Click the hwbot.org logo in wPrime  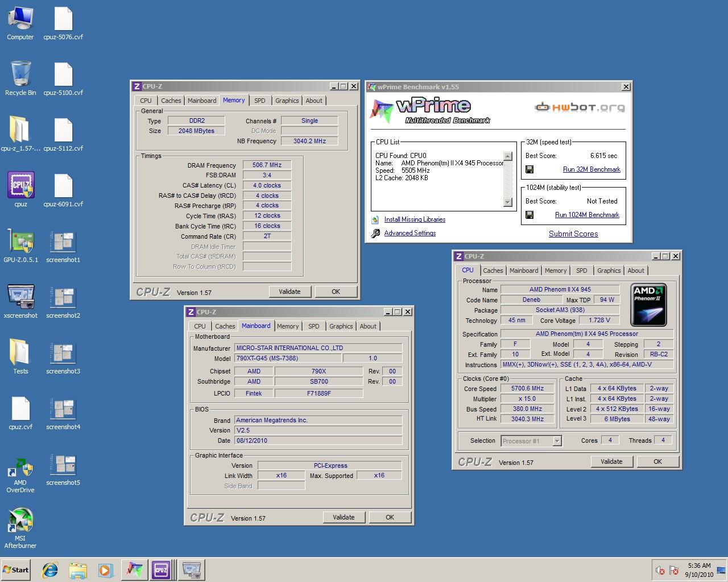pyautogui.click(x=580, y=107)
